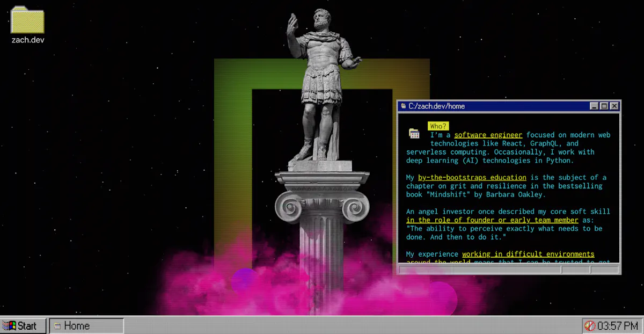Click the Windows logo on Start button

point(9,325)
